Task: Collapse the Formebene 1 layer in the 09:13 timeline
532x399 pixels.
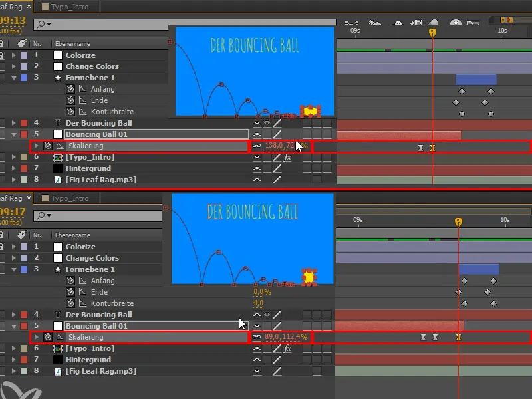Action: point(13,78)
